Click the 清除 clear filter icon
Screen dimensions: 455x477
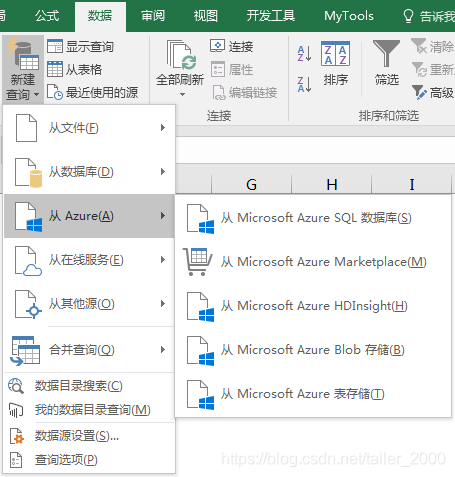click(x=419, y=46)
